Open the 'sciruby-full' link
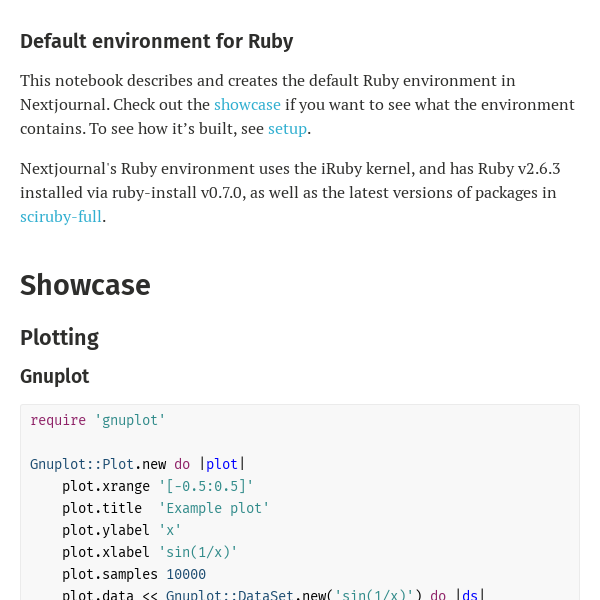Viewport: 600px width, 600px height. (61, 216)
